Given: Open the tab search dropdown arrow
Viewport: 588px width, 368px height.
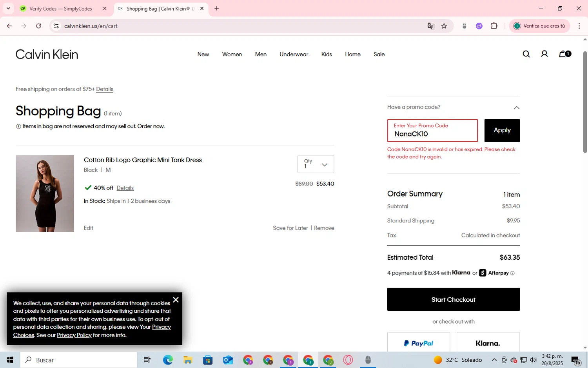Looking at the screenshot, I should (8, 8).
